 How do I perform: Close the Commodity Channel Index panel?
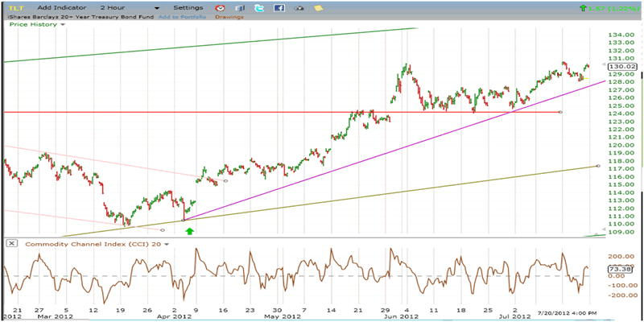[x=11, y=243]
